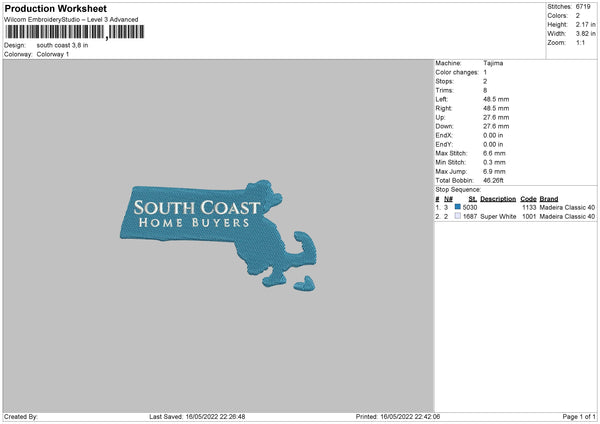Click the 'Down:' label
Viewport: 600px width, 424px height.
click(x=445, y=126)
